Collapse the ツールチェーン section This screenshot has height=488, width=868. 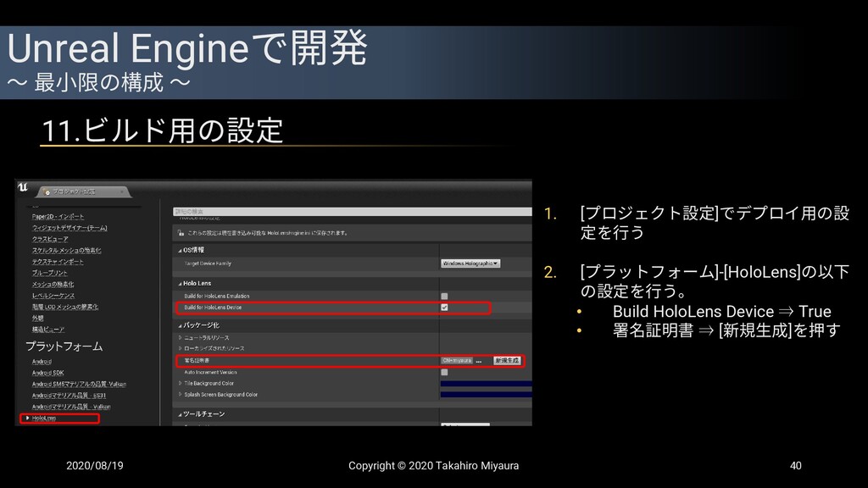click(180, 414)
